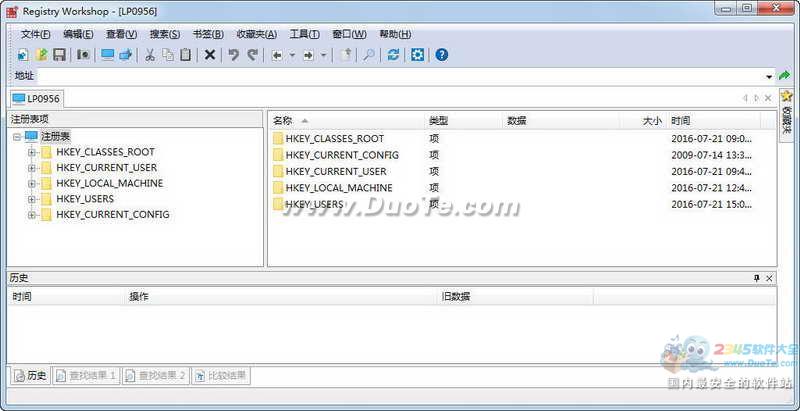Expand HKEY_LOCAL_MACHINE in the tree

click(x=32, y=184)
